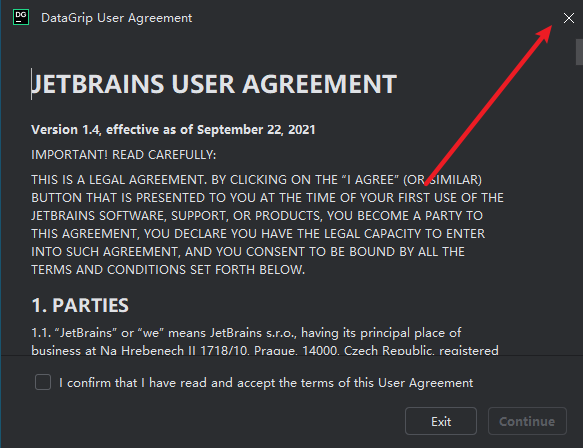Click the vertical scrollbar thumb of the agreement
The width and height of the screenshot is (583, 448).
pyautogui.click(x=579, y=52)
